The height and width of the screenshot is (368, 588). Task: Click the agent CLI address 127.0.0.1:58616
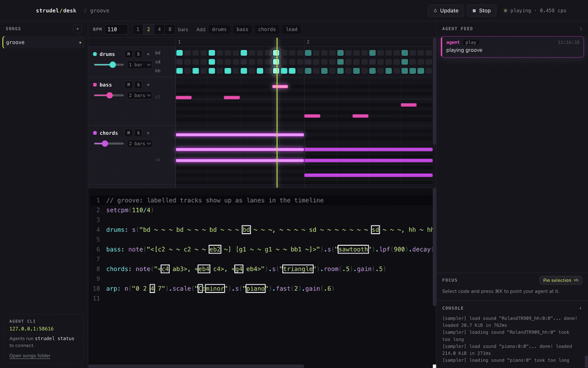(x=31, y=328)
